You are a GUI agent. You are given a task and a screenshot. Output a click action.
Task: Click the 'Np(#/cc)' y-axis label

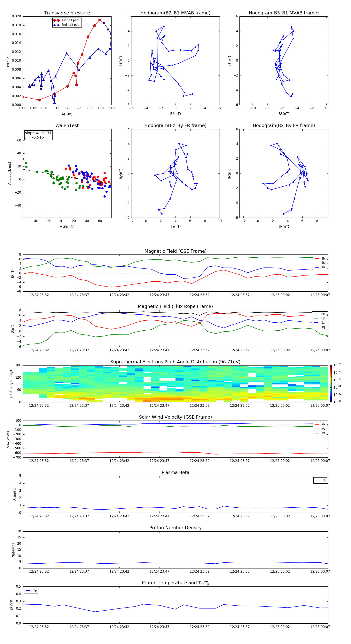tap(13, 550)
